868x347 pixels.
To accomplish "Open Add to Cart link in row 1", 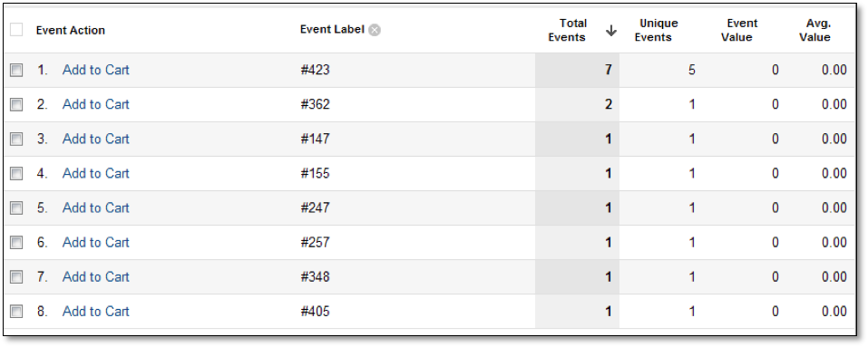I will click(96, 70).
